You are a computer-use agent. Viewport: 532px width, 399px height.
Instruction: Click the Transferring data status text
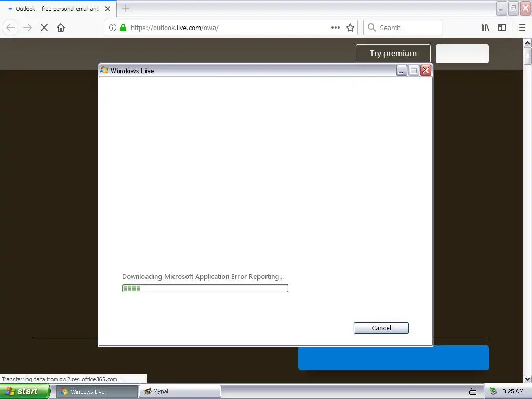(62, 379)
